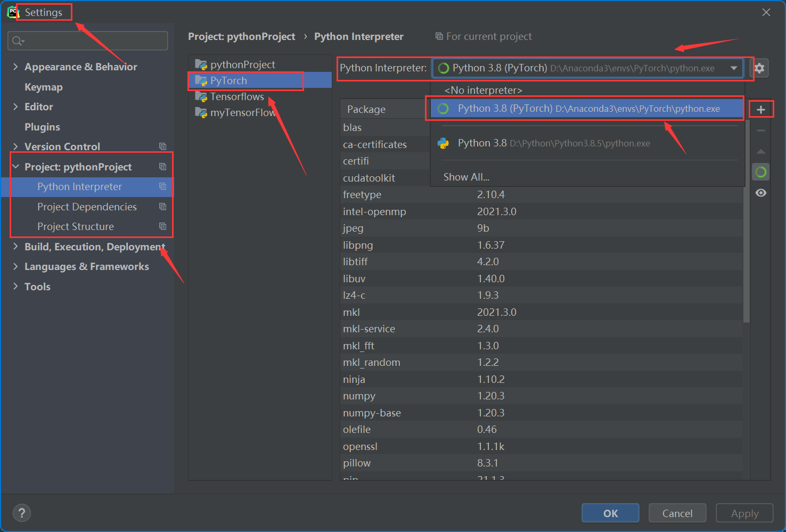The image size is (786, 532).
Task: Open Keymap settings page
Action: [43, 87]
